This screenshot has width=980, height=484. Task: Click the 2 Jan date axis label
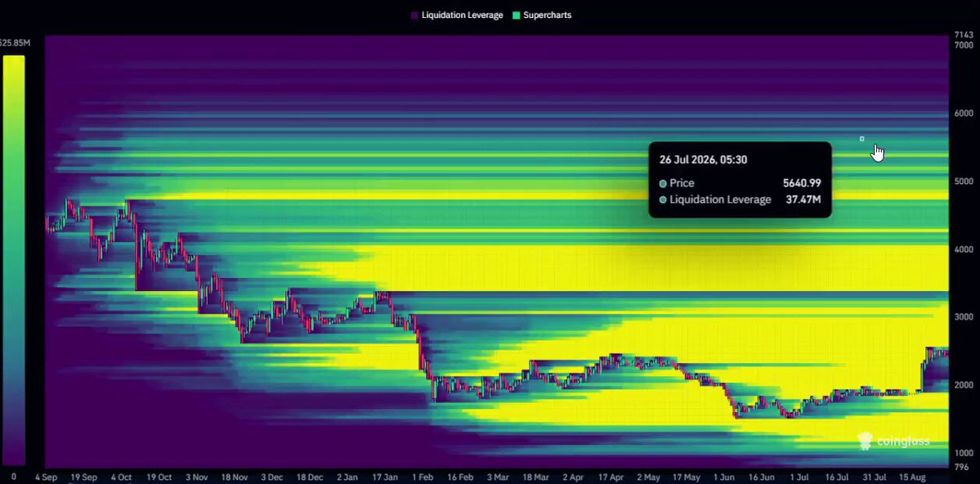(x=347, y=477)
